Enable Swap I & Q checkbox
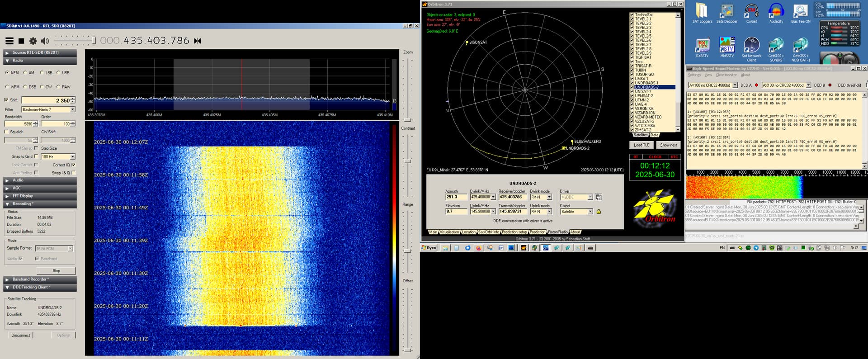 (x=73, y=173)
